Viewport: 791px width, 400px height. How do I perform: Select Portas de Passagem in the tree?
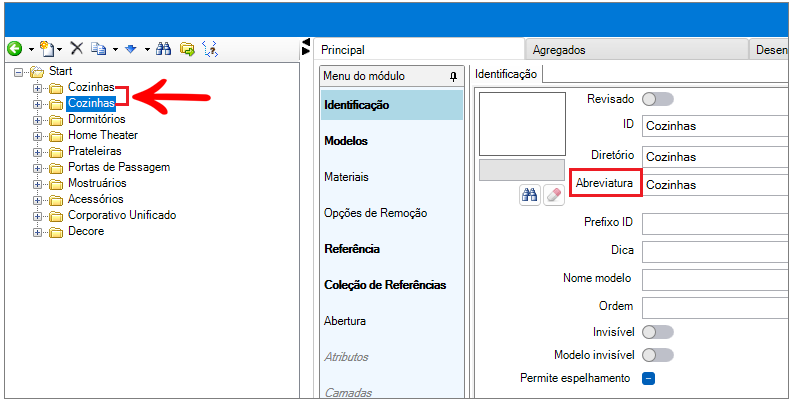pyautogui.click(x=119, y=167)
